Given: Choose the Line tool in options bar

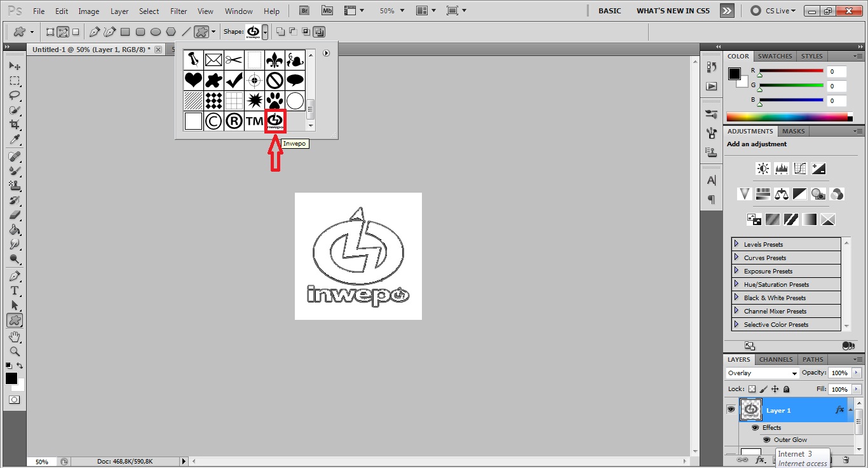Looking at the screenshot, I should [186, 32].
